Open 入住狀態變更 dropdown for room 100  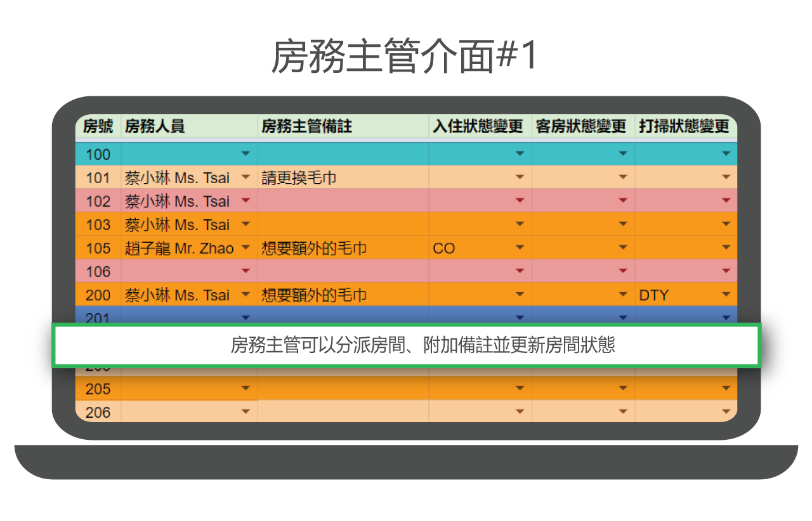click(x=520, y=154)
